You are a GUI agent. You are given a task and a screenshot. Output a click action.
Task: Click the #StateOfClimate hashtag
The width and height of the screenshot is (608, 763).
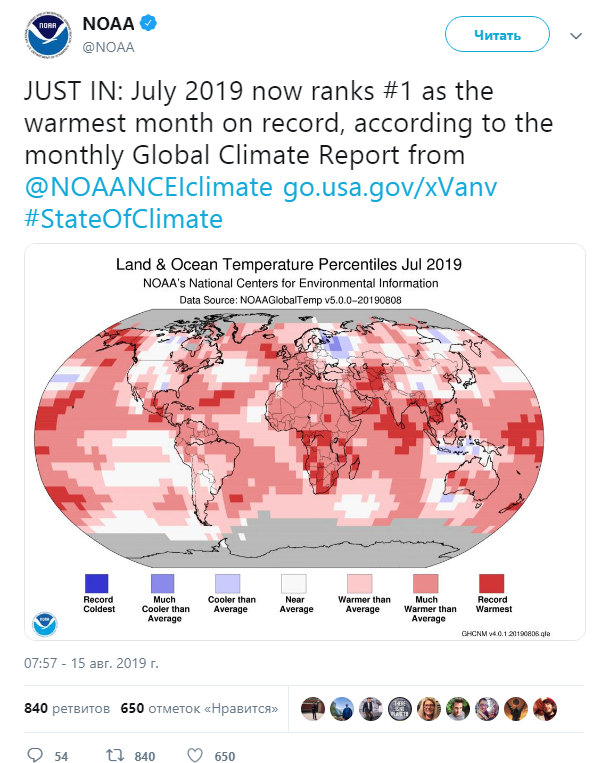[123, 218]
